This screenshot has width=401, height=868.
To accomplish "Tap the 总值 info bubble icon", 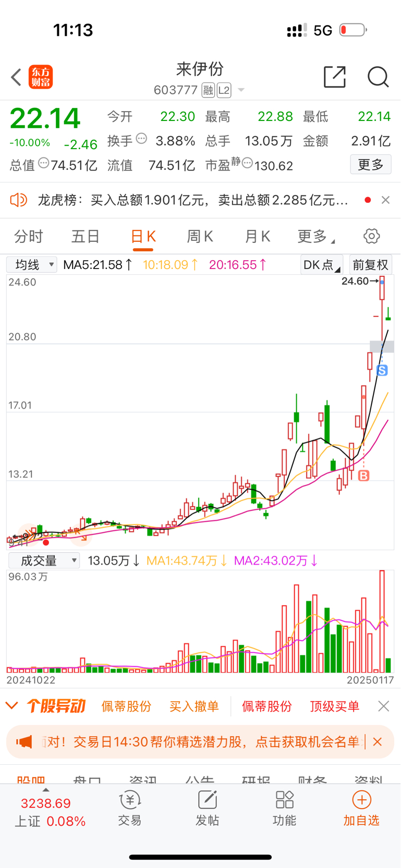I will click(44, 163).
